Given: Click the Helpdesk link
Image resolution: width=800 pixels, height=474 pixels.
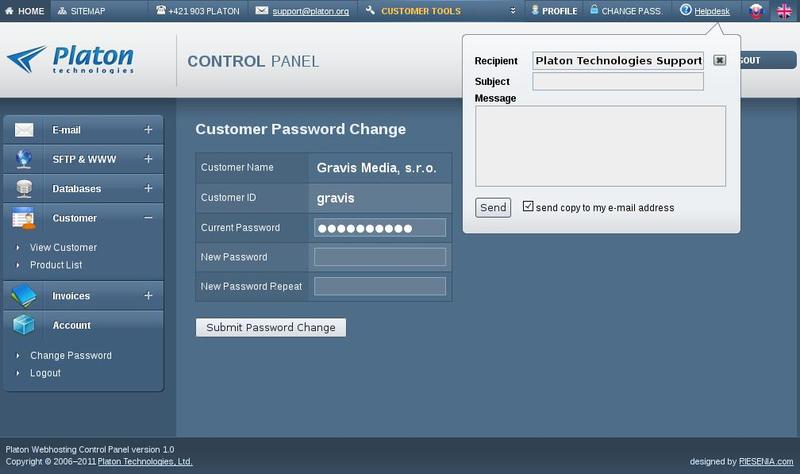Looking at the screenshot, I should (712, 11).
